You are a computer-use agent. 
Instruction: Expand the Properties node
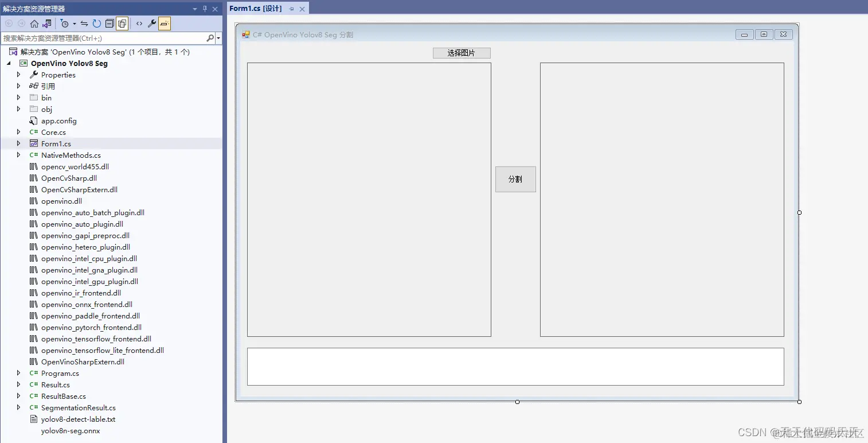[x=18, y=75]
